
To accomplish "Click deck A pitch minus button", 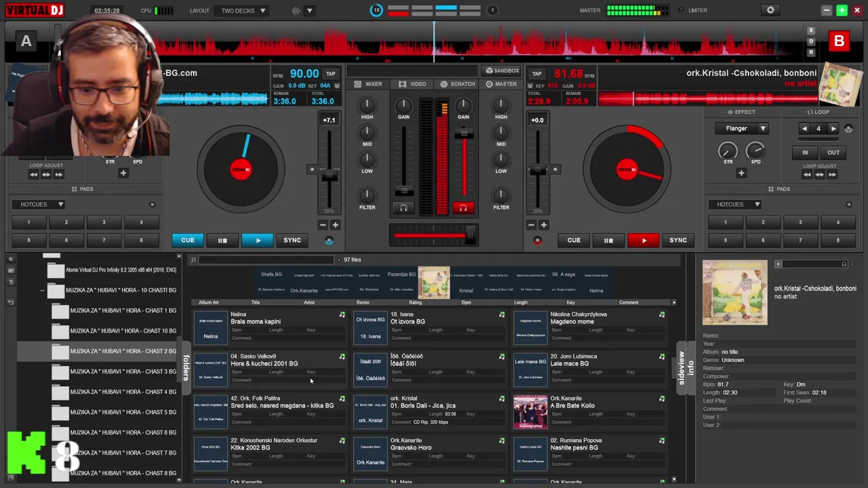I will tap(323, 225).
